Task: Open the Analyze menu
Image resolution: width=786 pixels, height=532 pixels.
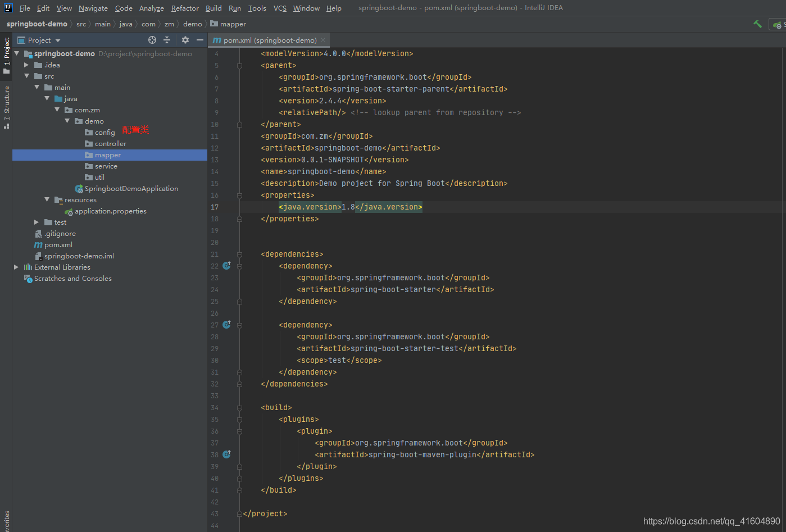Action: pos(152,8)
